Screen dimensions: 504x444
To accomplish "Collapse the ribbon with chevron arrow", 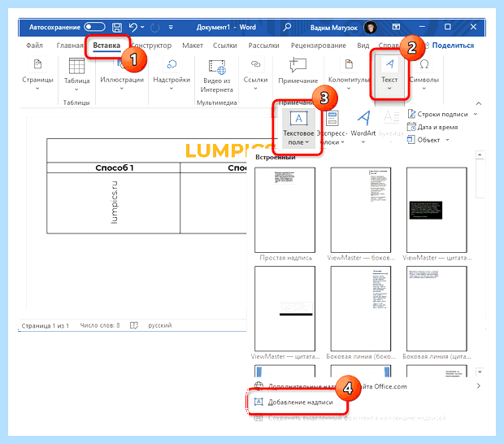I will pyautogui.click(x=479, y=103).
